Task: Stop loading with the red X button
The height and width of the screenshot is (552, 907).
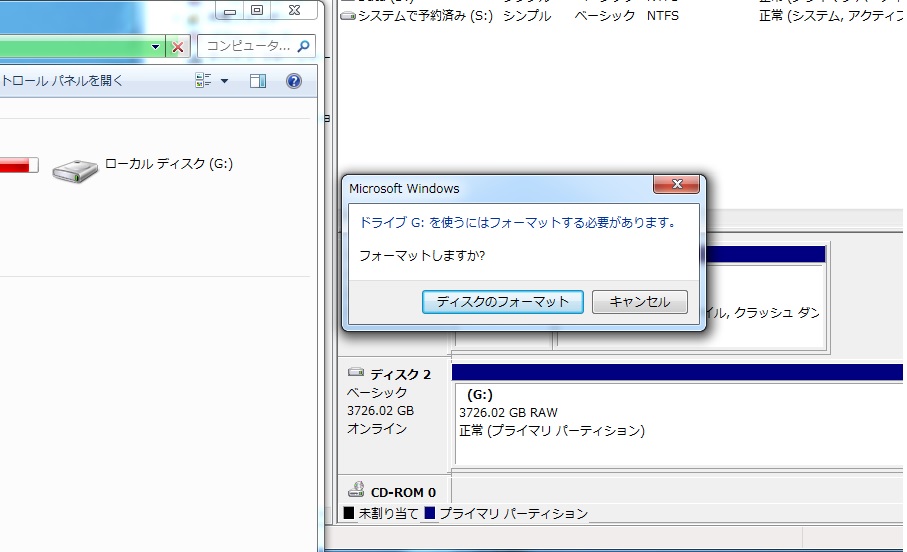Action: 178,47
